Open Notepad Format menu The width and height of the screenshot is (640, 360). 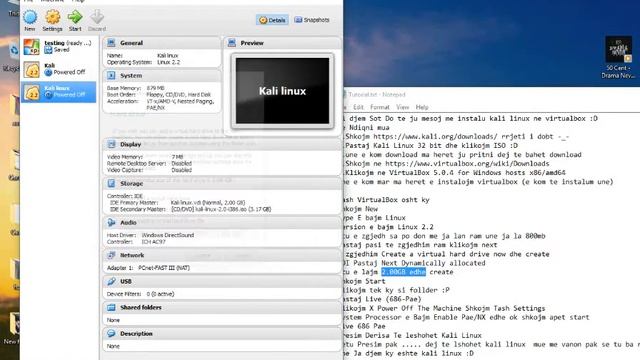pyautogui.click(x=380, y=107)
